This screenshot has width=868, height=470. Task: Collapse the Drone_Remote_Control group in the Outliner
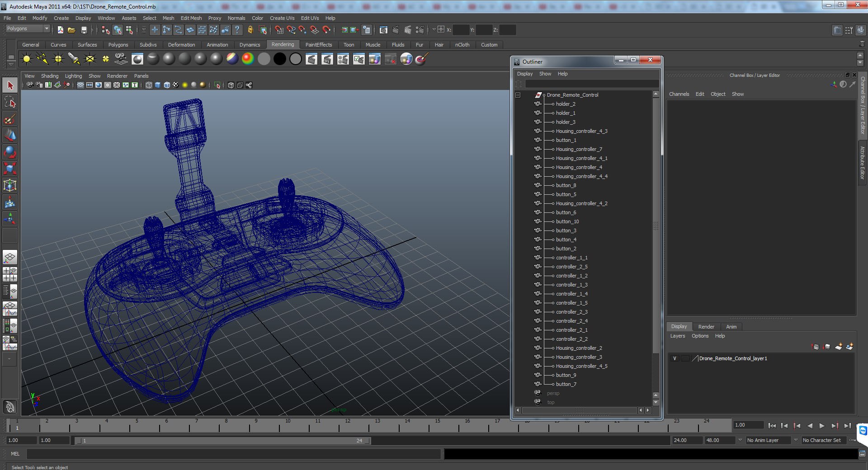tap(518, 95)
